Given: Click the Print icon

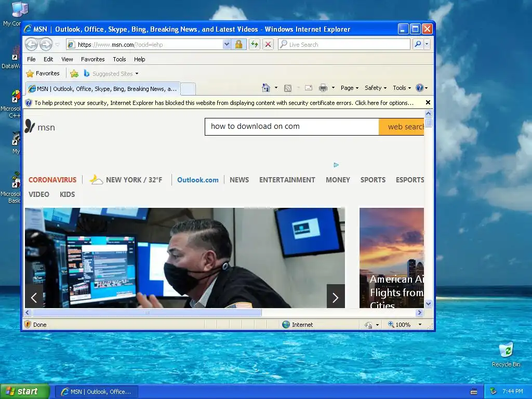Looking at the screenshot, I should pyautogui.click(x=323, y=88).
